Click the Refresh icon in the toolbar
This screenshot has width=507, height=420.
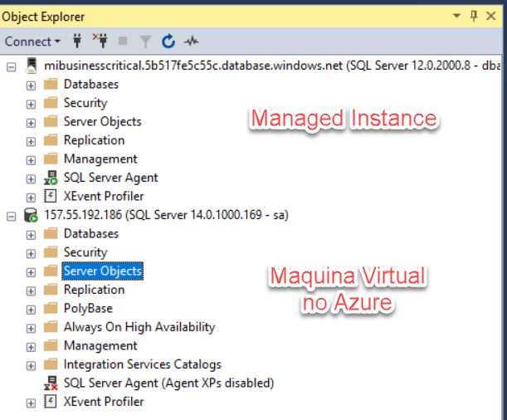click(168, 41)
